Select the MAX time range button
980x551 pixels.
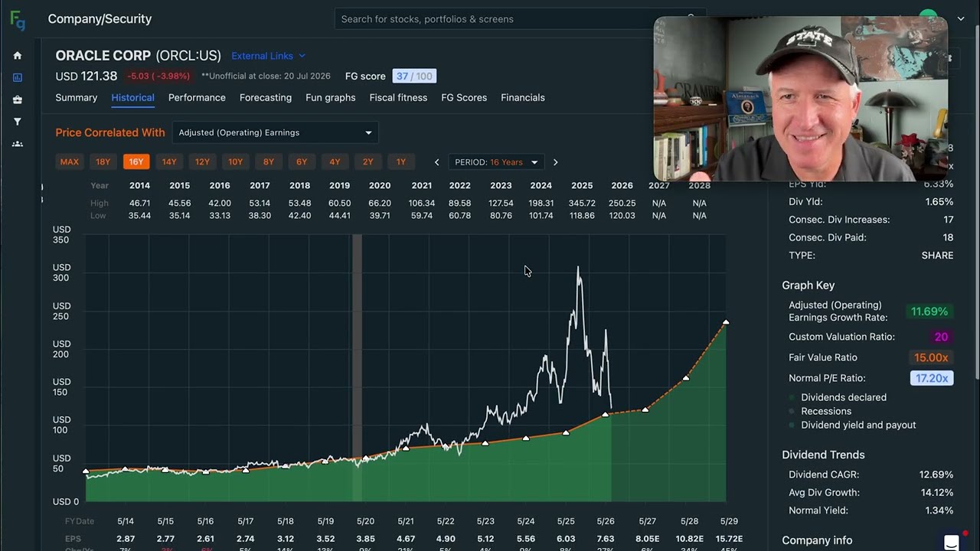tap(69, 161)
